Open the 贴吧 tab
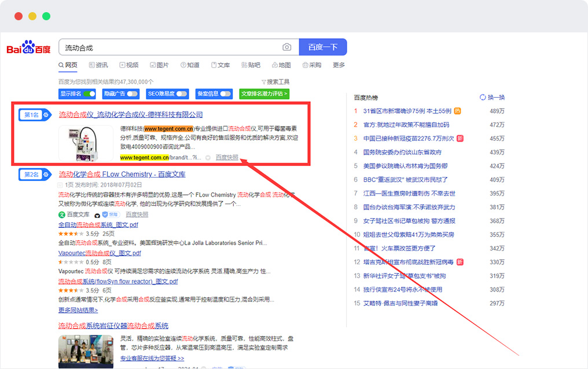 click(251, 65)
